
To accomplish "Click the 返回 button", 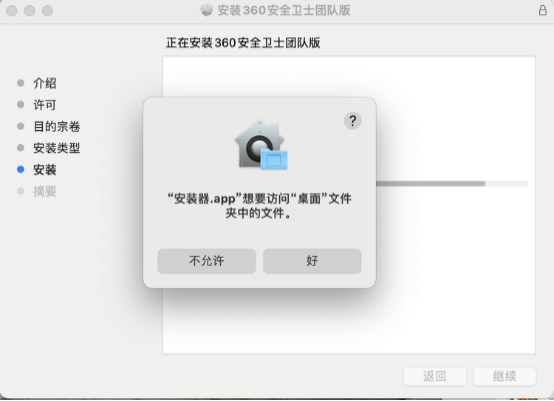I will [x=435, y=376].
